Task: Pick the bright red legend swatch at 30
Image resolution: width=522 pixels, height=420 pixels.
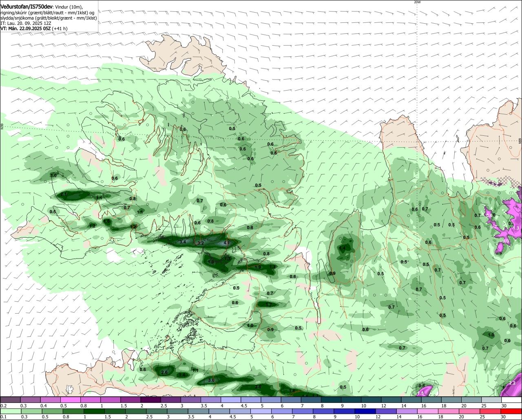Action: (511, 411)
